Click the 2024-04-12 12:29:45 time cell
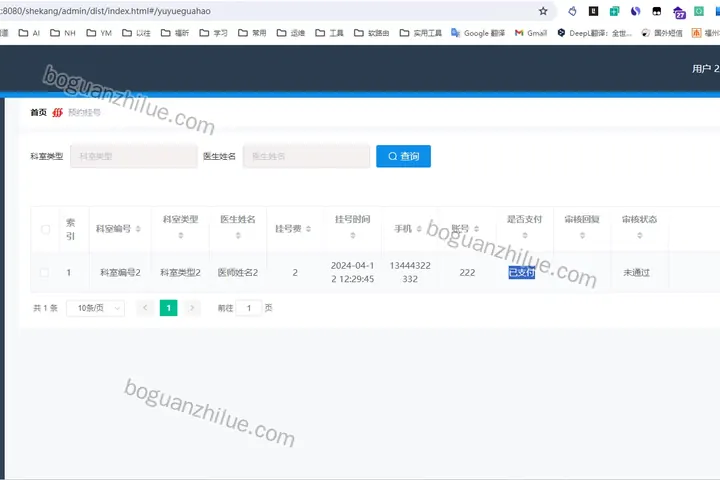 tap(353, 272)
